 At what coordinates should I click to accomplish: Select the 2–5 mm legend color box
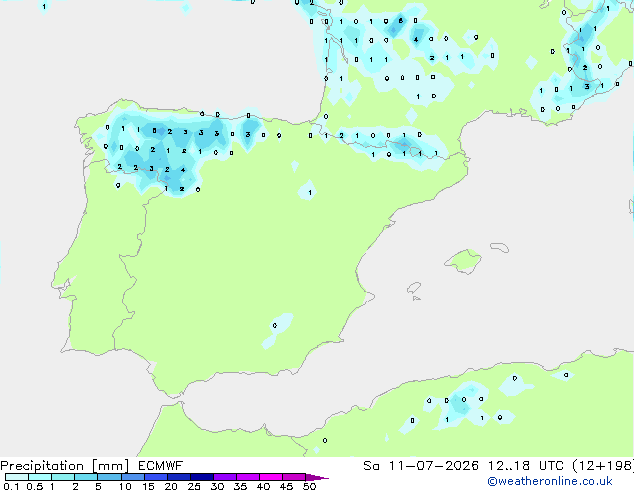click(86, 477)
